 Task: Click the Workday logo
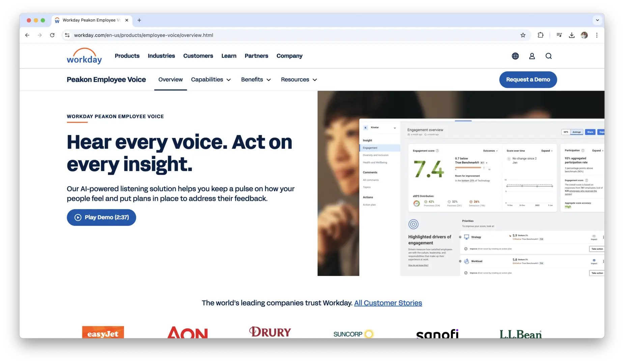coord(84,56)
